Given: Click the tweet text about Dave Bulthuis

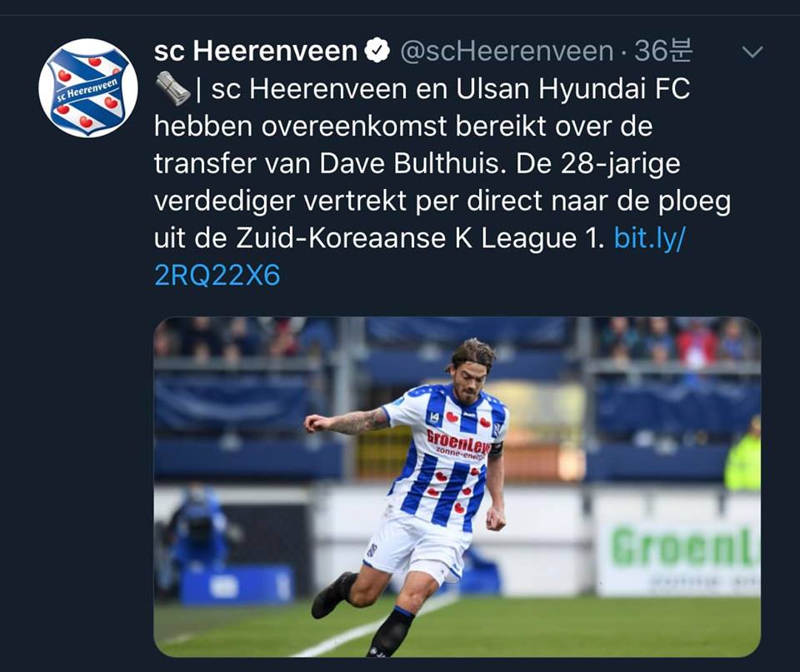Looking at the screenshot, I should [x=442, y=182].
